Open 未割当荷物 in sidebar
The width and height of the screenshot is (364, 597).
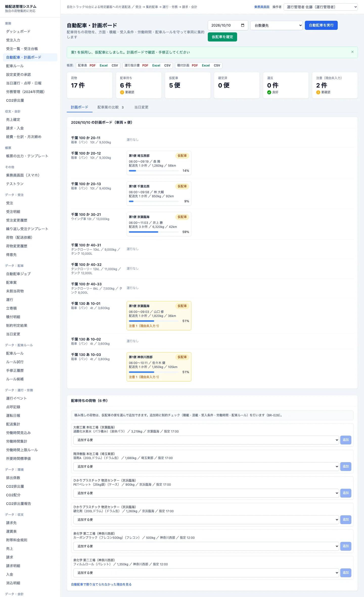(x=30, y=291)
